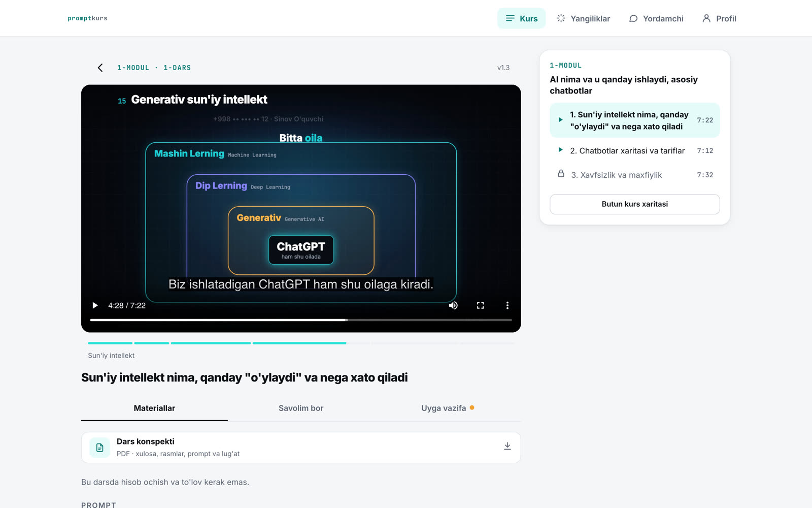The width and height of the screenshot is (812, 508).
Task: Mute the video using the speaker icon
Action: point(453,305)
